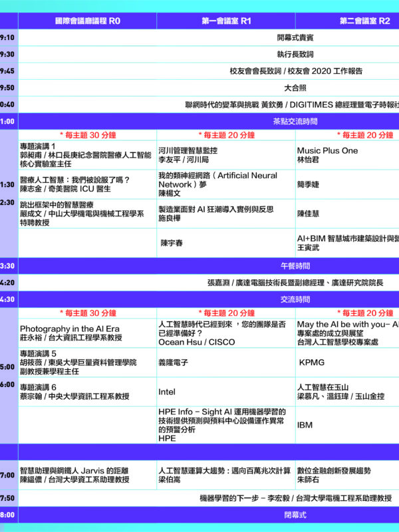Click 醫療人工智慧：我們被說服了嗎？ talk
This screenshot has width=399, height=532.
(x=75, y=180)
